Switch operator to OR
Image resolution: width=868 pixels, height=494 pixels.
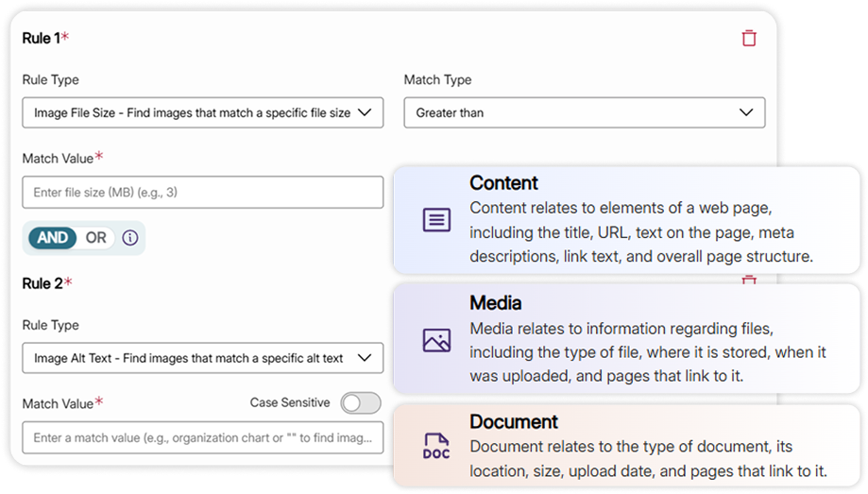click(95, 238)
